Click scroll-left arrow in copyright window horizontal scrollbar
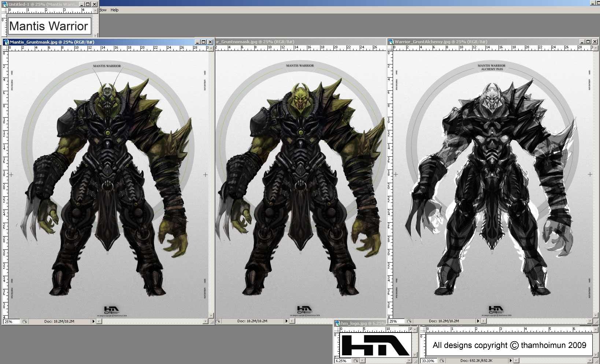 [x=516, y=361]
